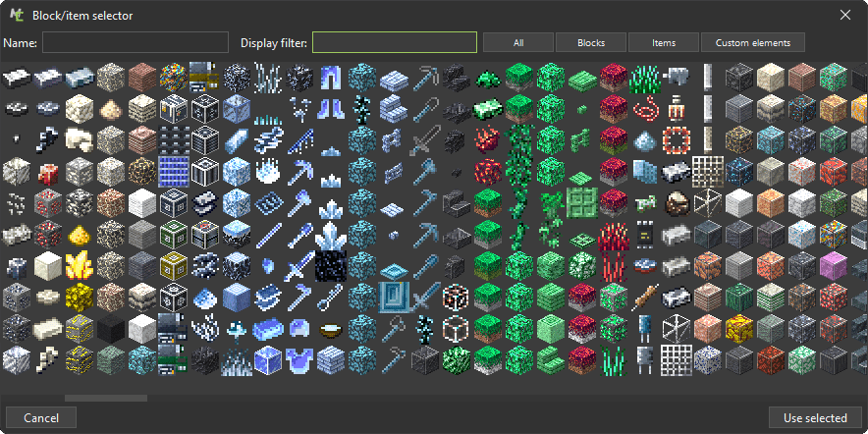The image size is (868, 434).
Task: Pick the blue concentric spiral tile
Action: point(394,298)
